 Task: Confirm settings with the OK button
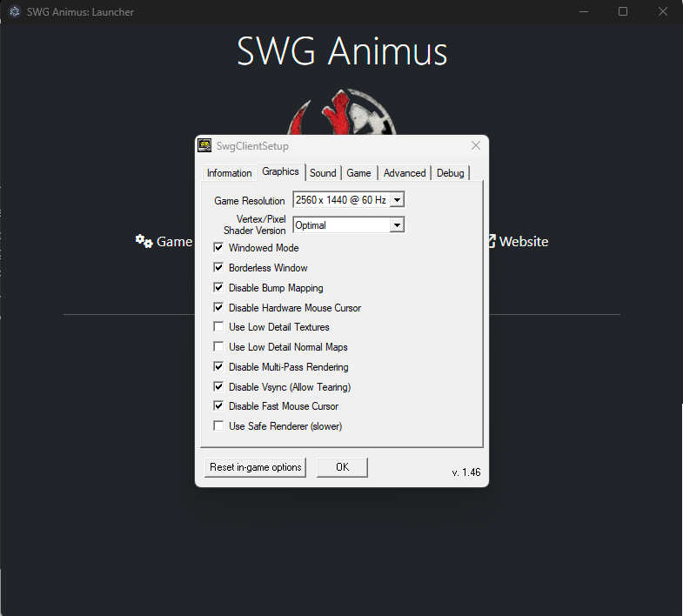point(342,467)
